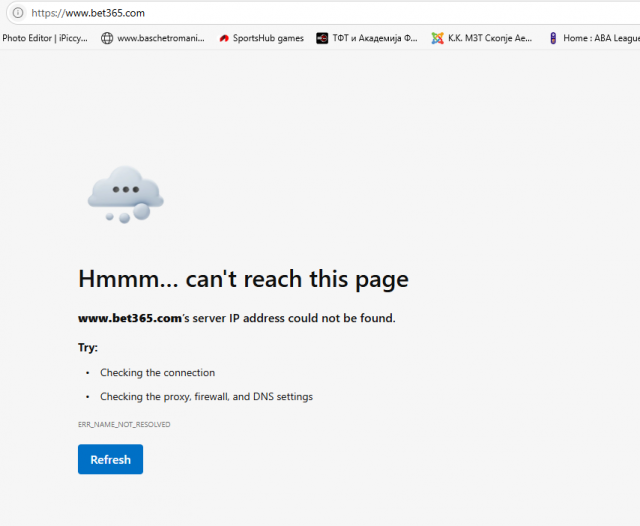The width and height of the screenshot is (640, 526).
Task: Click the site information icon in address bar
Action: tap(18, 13)
